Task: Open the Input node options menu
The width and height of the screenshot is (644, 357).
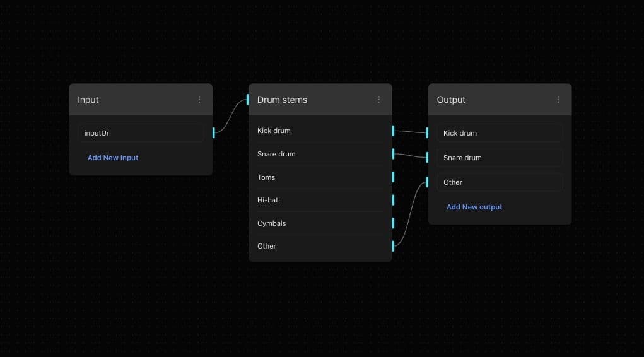Action: click(199, 100)
